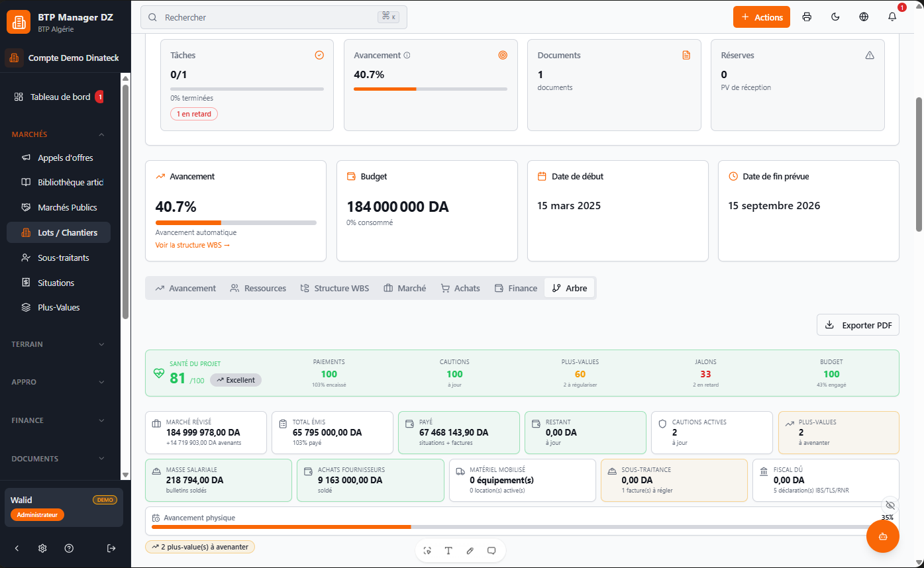
Task: Switch to the Ressources tab
Action: click(x=258, y=288)
